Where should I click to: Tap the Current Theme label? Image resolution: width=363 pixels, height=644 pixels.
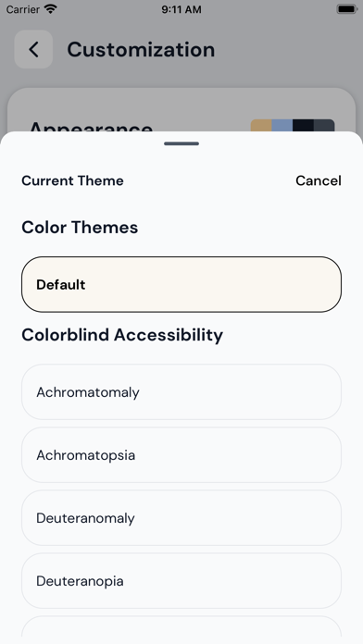click(72, 180)
